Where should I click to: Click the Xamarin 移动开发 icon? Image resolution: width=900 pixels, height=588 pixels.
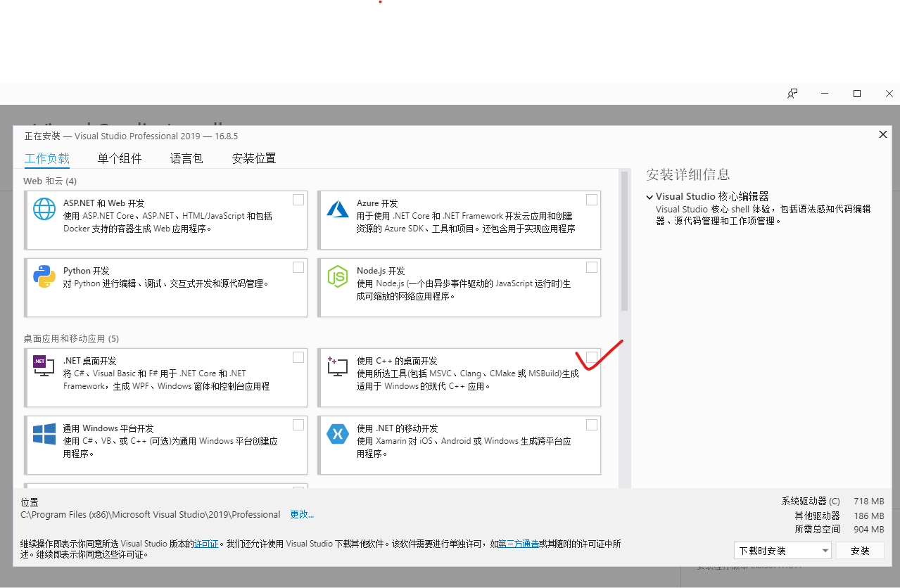point(337,434)
